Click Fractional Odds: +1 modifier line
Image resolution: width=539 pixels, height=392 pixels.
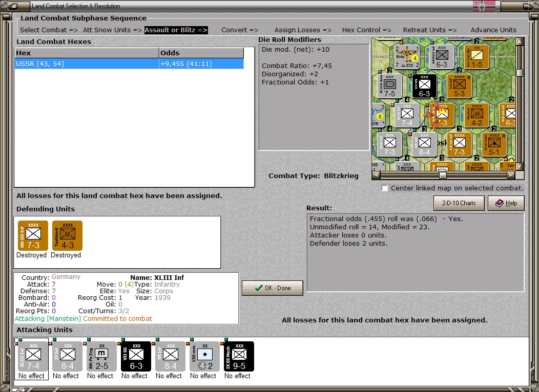[x=295, y=82]
